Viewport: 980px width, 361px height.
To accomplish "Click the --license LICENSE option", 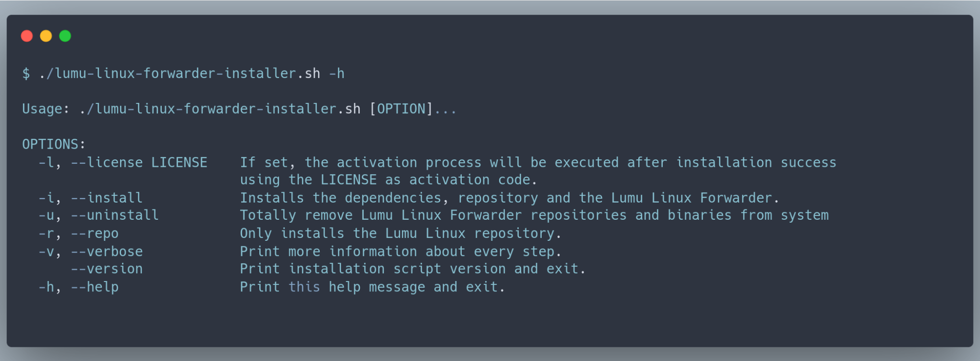I will 139,162.
